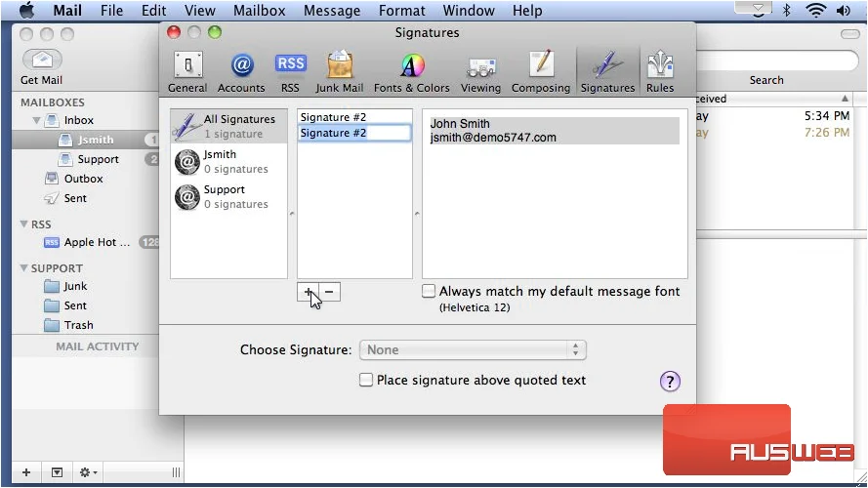Click in signature text editing area
This screenshot has height=488, width=868.
[x=555, y=193]
